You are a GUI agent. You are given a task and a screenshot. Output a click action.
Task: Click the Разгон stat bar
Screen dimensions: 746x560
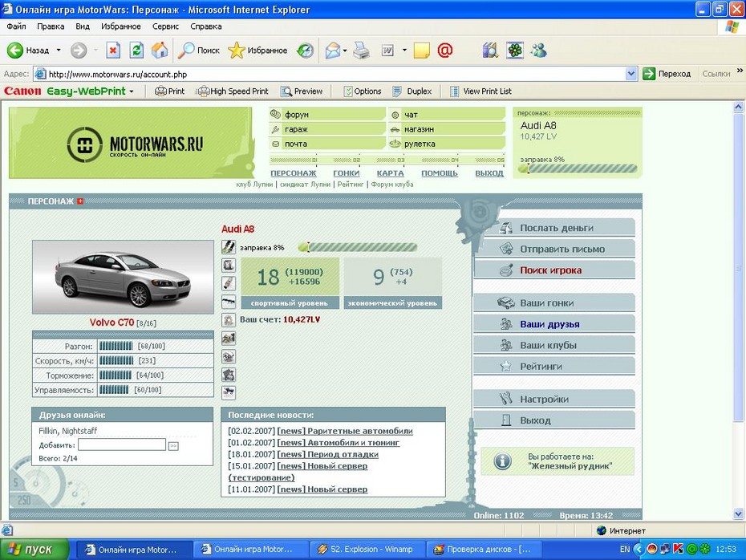116,346
